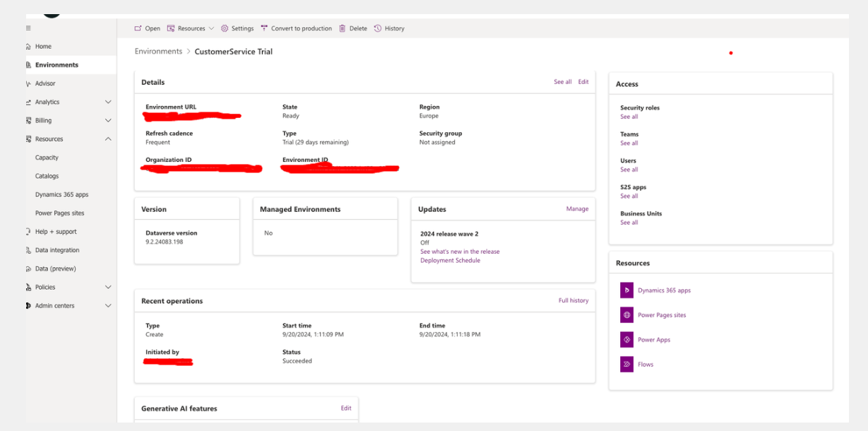Click Edit in Generative AI features

pyautogui.click(x=346, y=408)
